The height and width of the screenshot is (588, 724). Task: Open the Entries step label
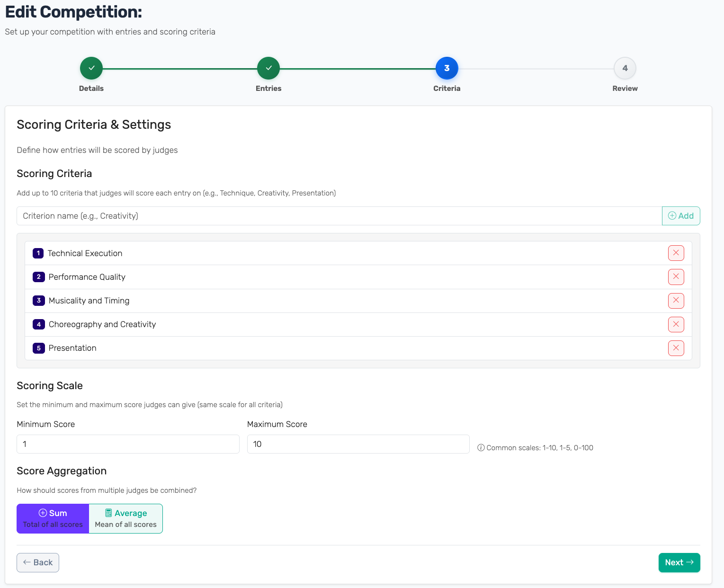268,89
